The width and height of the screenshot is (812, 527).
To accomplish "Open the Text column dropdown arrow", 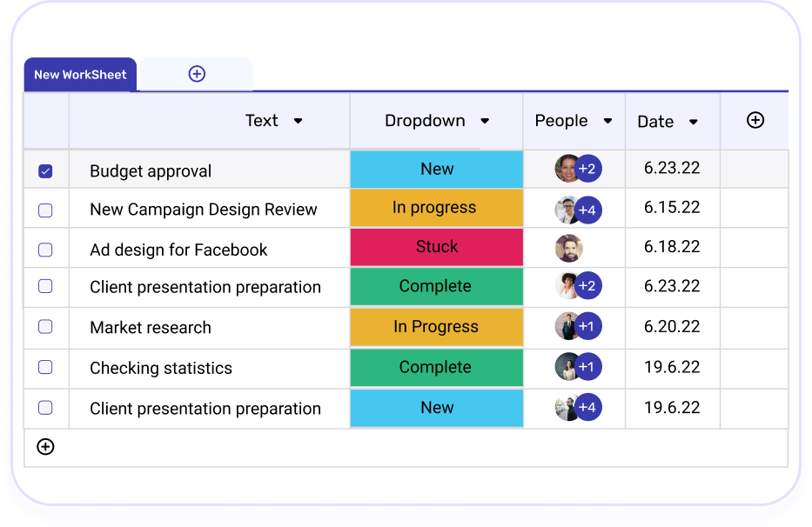I will click(x=298, y=121).
